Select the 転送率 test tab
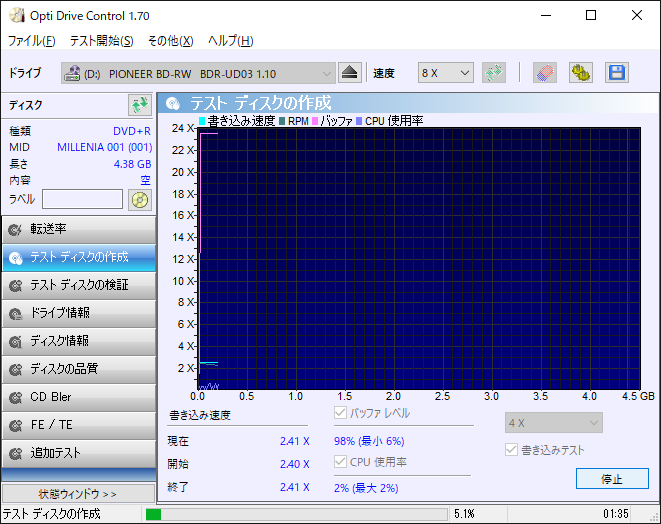Viewport: 661px width, 524px height. pos(79,230)
